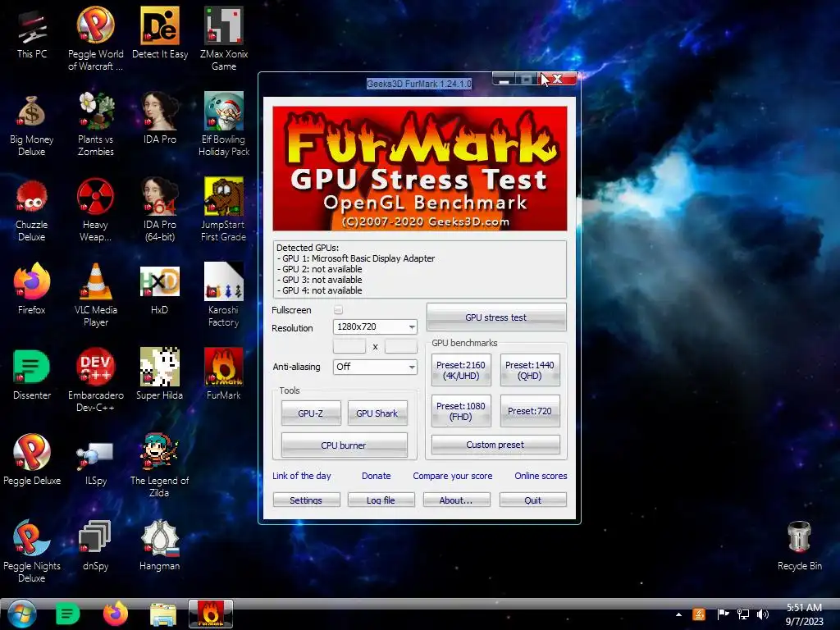The height and width of the screenshot is (630, 840).
Task: Show hidden tray icons arrow
Action: [x=678, y=614]
